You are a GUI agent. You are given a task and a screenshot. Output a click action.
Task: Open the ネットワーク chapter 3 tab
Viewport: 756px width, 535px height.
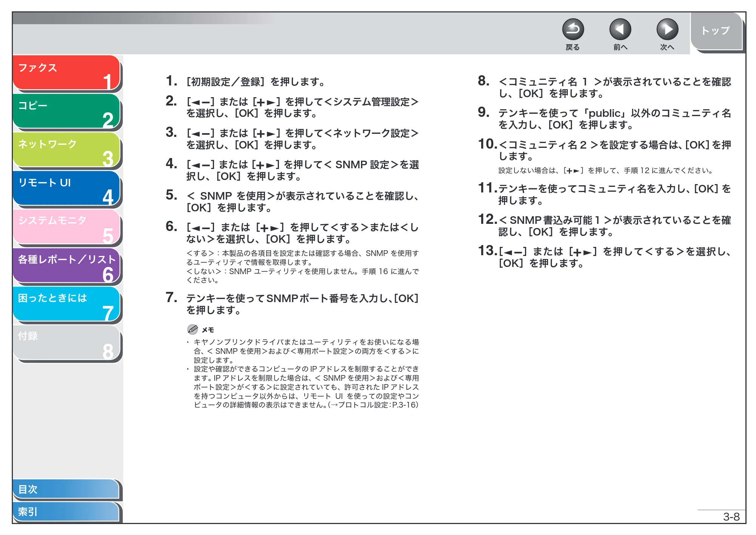[66, 150]
